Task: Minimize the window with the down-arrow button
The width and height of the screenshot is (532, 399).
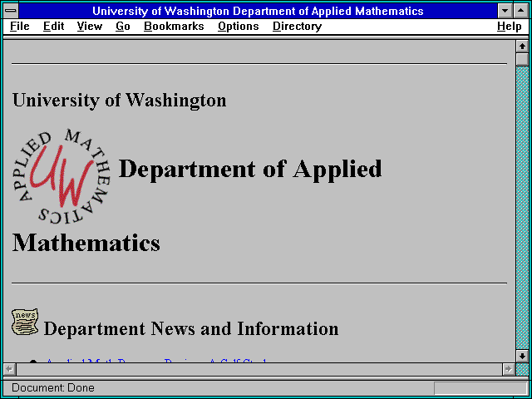Action: (x=505, y=11)
